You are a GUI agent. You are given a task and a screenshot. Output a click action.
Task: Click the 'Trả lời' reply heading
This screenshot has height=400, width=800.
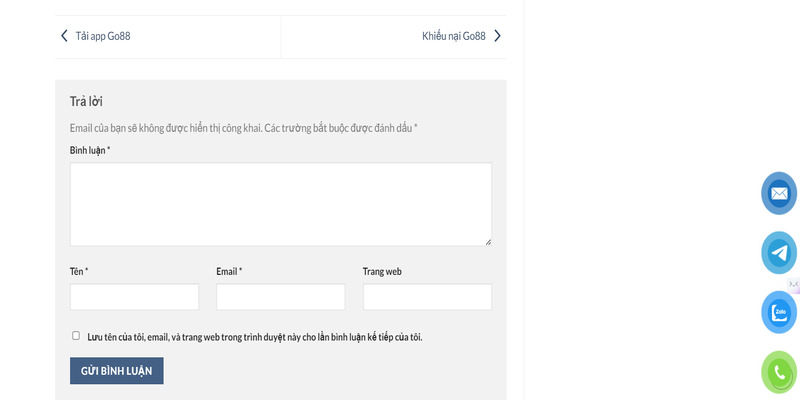pos(86,101)
